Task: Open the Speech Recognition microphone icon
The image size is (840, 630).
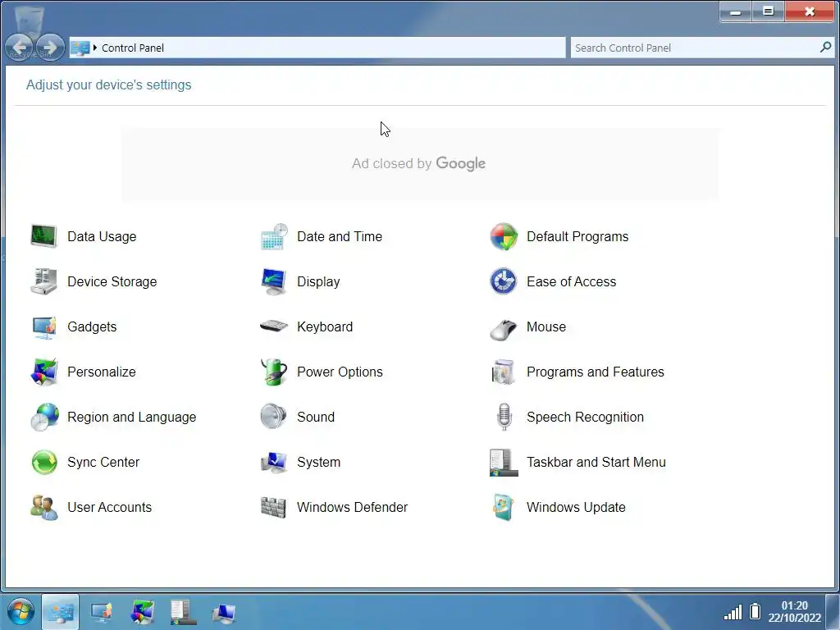Action: tap(504, 417)
